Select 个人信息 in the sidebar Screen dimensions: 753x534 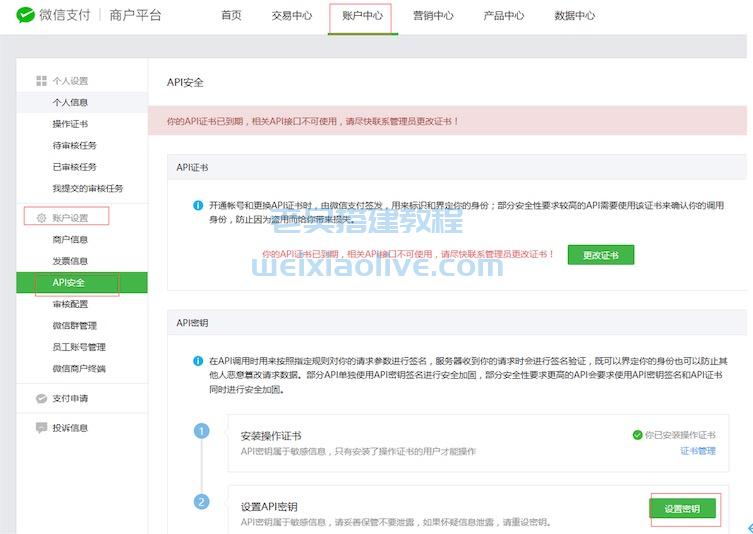82,102
